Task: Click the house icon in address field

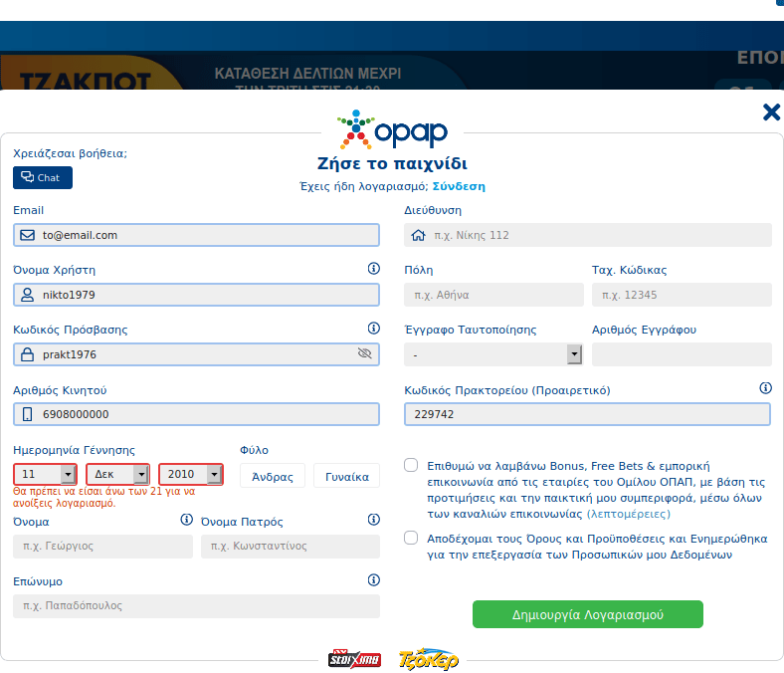Action: coord(418,235)
